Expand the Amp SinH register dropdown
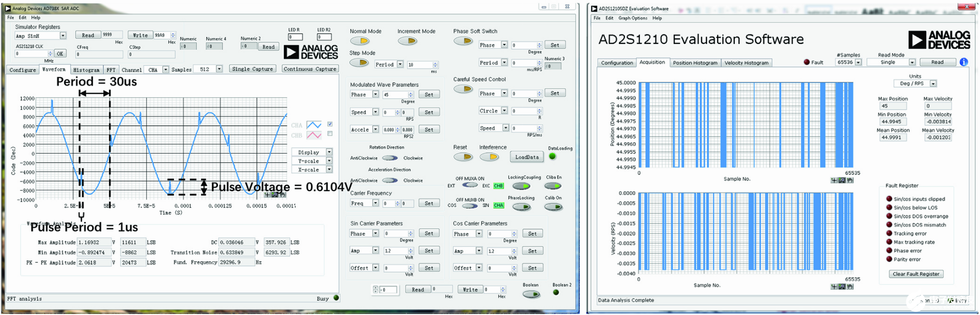Image resolution: width=980 pixels, height=315 pixels. (x=63, y=36)
